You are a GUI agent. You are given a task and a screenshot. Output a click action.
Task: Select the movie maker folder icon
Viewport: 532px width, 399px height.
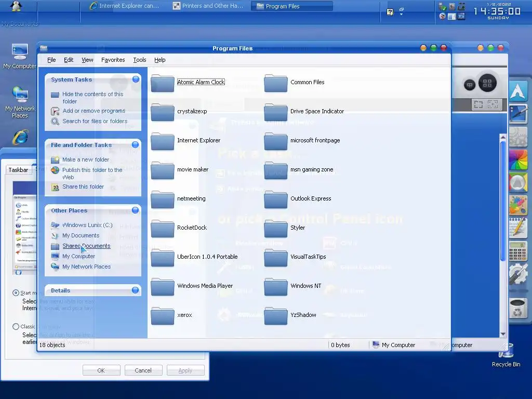coord(163,170)
